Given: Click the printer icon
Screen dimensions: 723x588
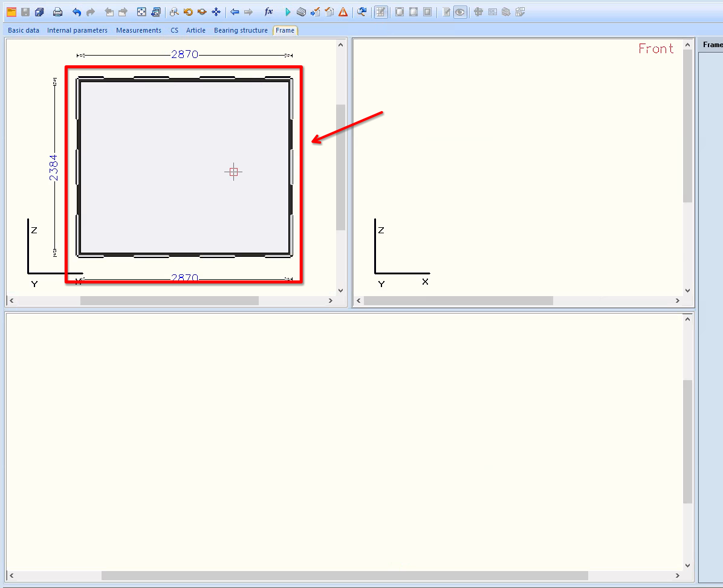Looking at the screenshot, I should pos(57,12).
